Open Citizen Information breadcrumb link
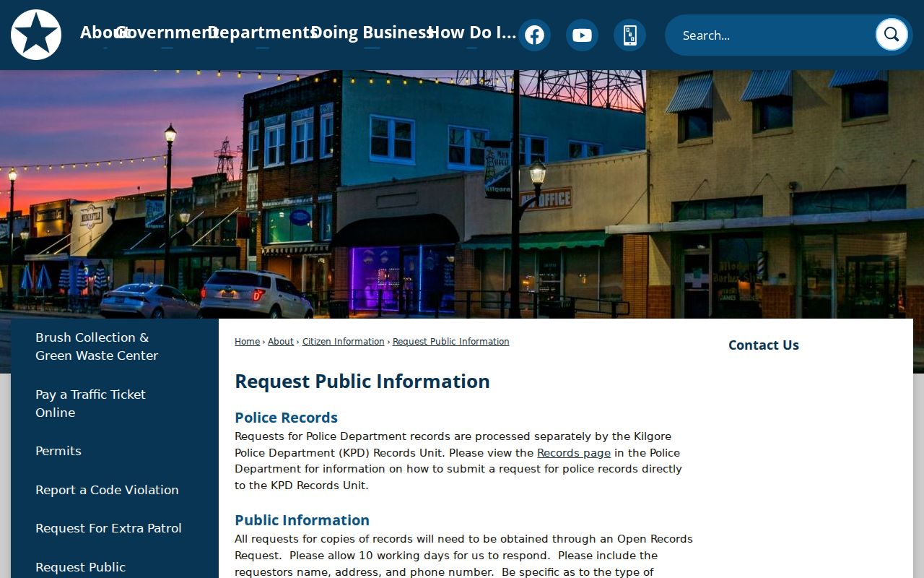924x578 pixels. [343, 342]
